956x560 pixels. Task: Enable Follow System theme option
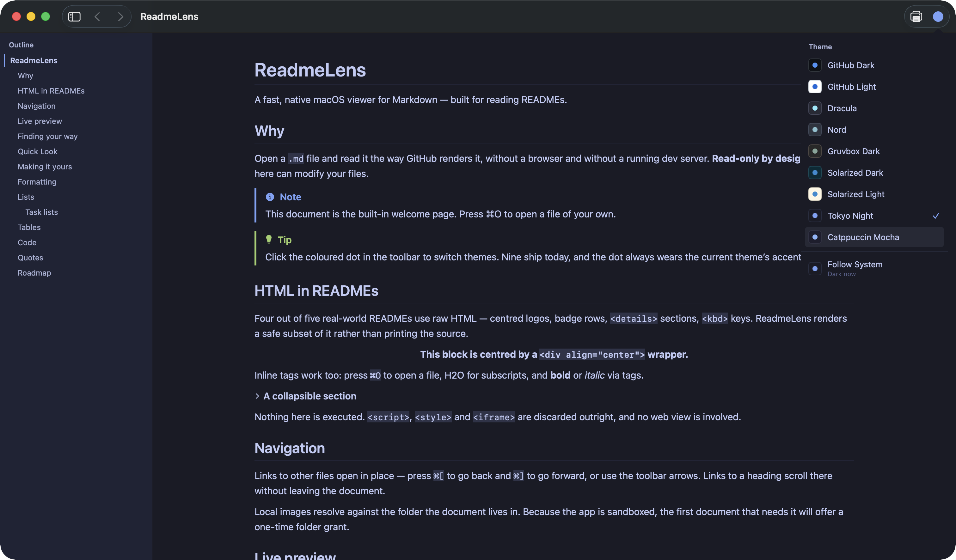pos(874,268)
